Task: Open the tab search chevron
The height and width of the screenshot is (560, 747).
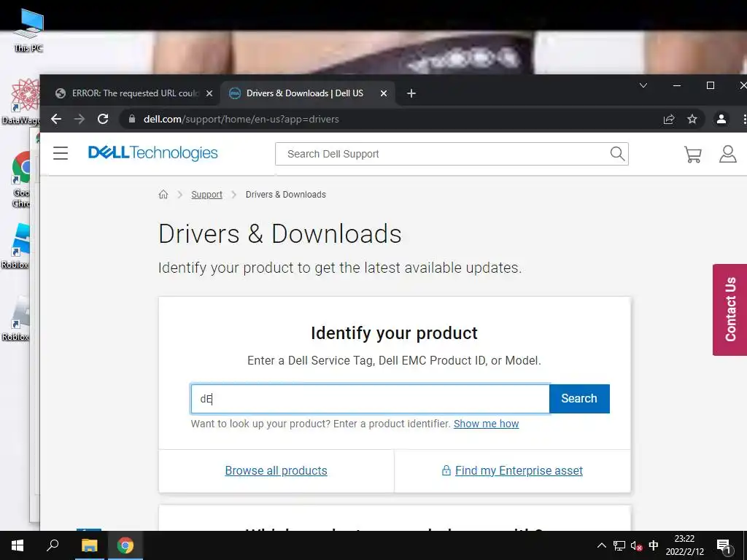Action: click(x=643, y=86)
